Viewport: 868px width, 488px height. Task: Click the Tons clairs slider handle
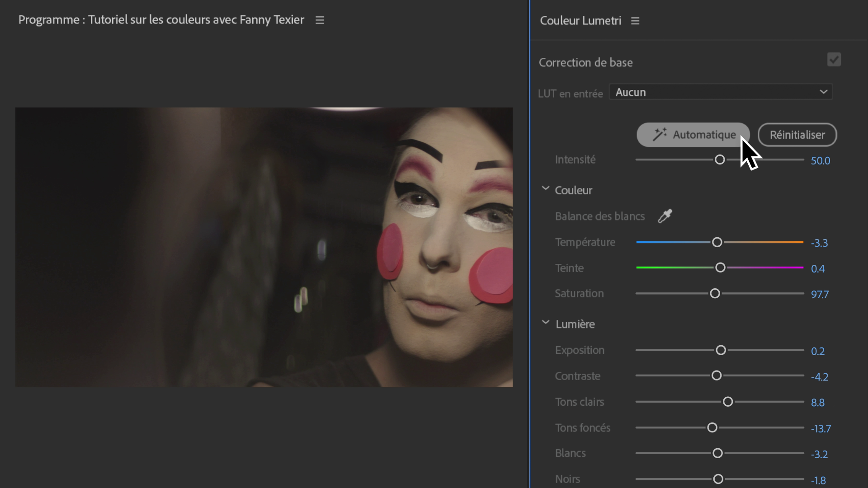click(x=728, y=402)
